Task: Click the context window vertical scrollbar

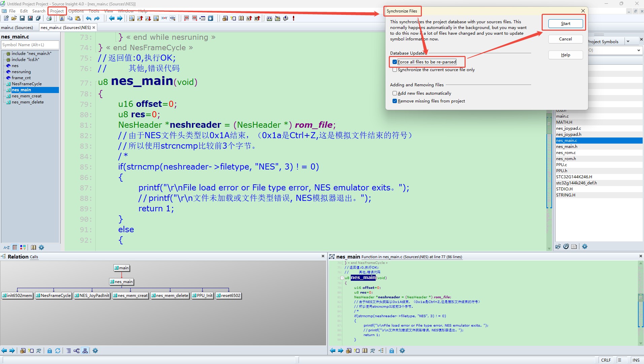Action: (x=641, y=303)
